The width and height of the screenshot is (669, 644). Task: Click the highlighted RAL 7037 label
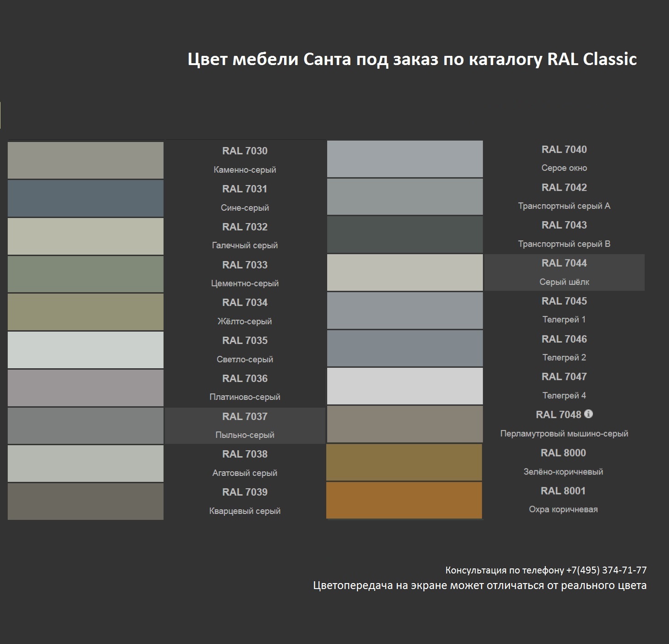coord(245,416)
